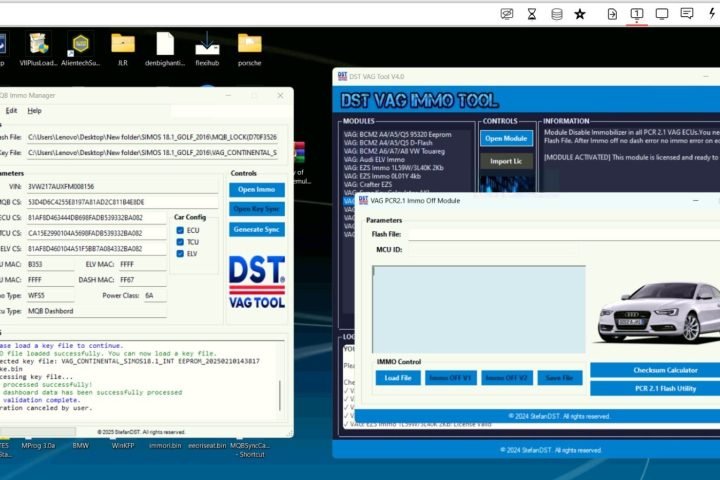Open the Edit menu in Immo Manager

pyautogui.click(x=11, y=110)
